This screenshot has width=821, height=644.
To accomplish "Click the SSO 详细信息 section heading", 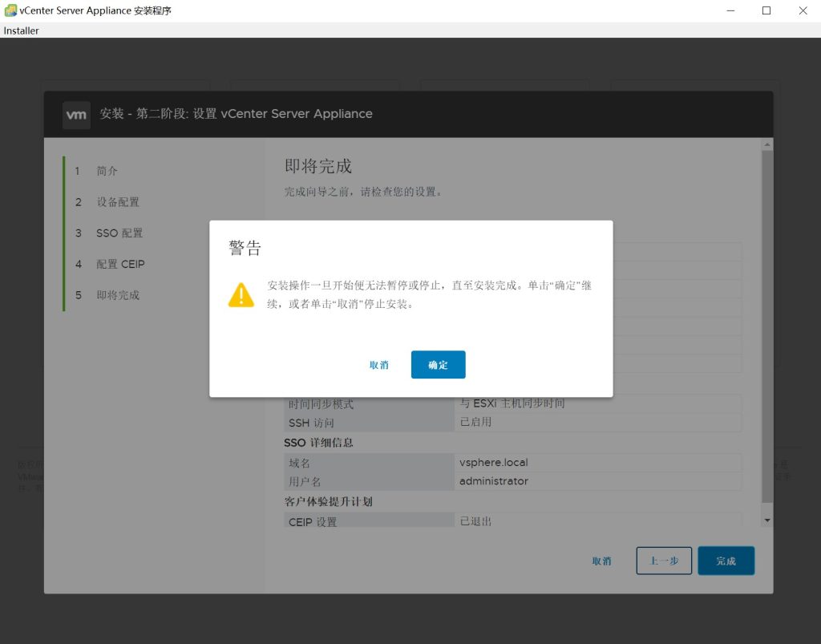I will click(x=318, y=443).
